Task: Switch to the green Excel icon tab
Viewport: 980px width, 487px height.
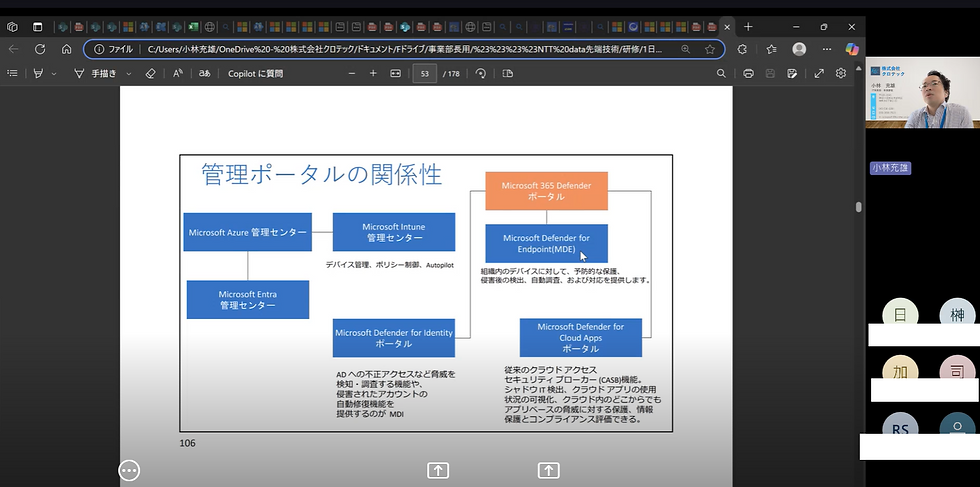Action: click(194, 27)
